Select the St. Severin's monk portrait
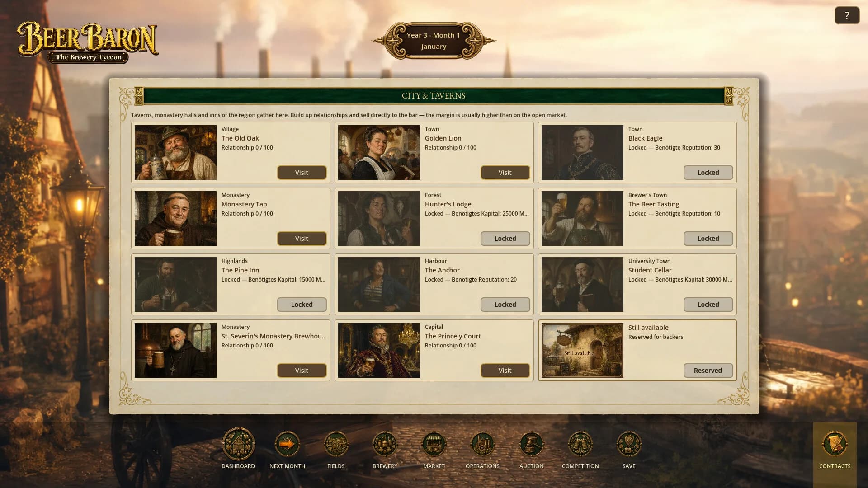The image size is (868, 488). pos(175,350)
